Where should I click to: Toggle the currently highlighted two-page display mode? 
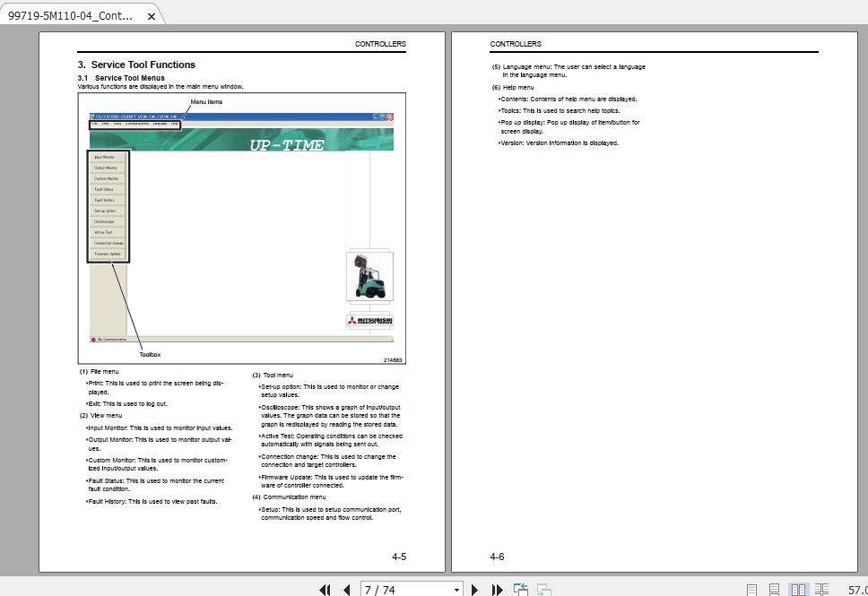798,589
